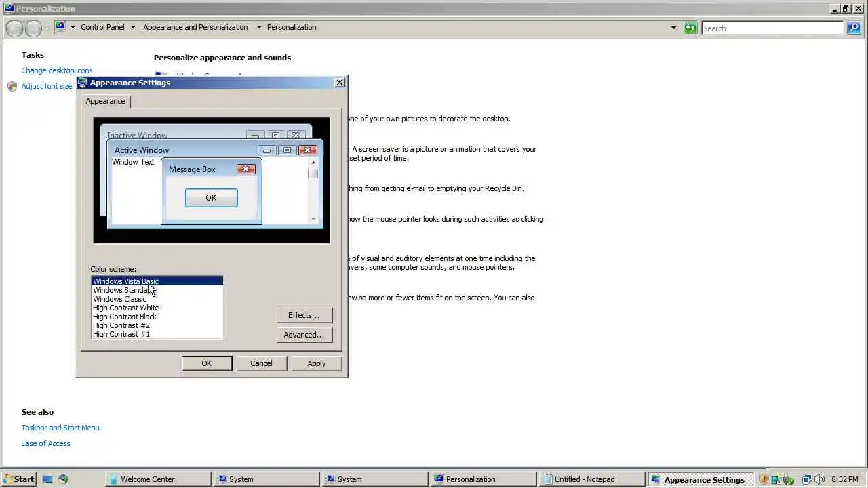Screen dimensions: 868x488
Task: Switch to second System taskbar button
Action: 376,479
